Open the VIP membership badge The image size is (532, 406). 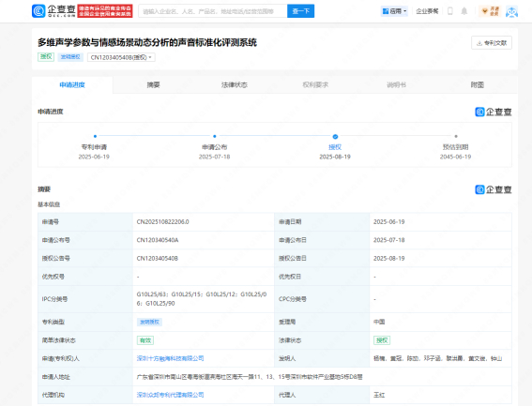click(x=491, y=11)
